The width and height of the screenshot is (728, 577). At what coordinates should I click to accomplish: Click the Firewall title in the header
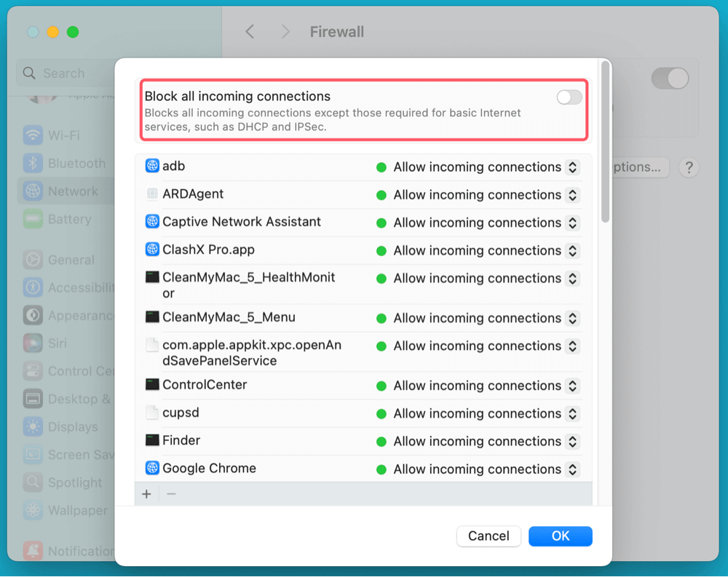click(336, 31)
